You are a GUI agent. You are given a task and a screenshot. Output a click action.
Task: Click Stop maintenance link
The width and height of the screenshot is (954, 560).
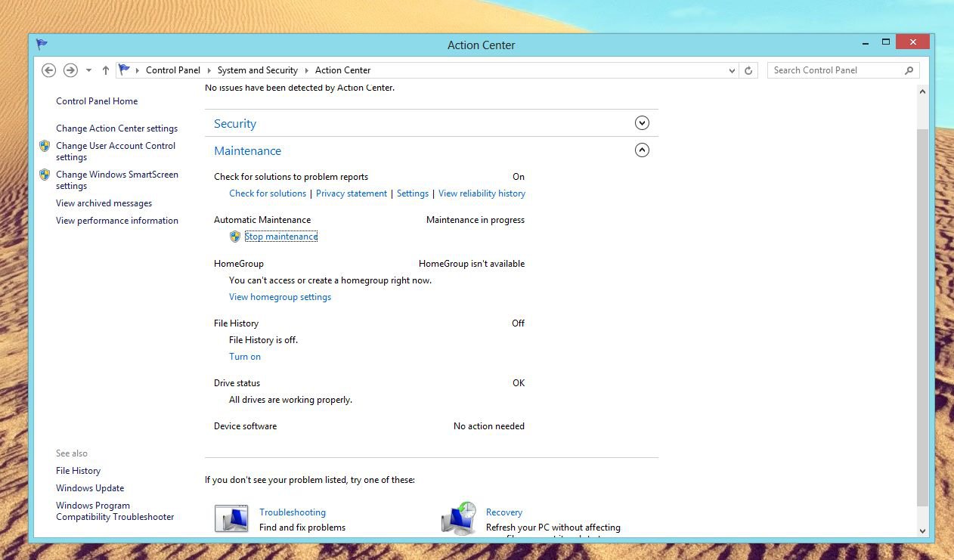coord(281,237)
